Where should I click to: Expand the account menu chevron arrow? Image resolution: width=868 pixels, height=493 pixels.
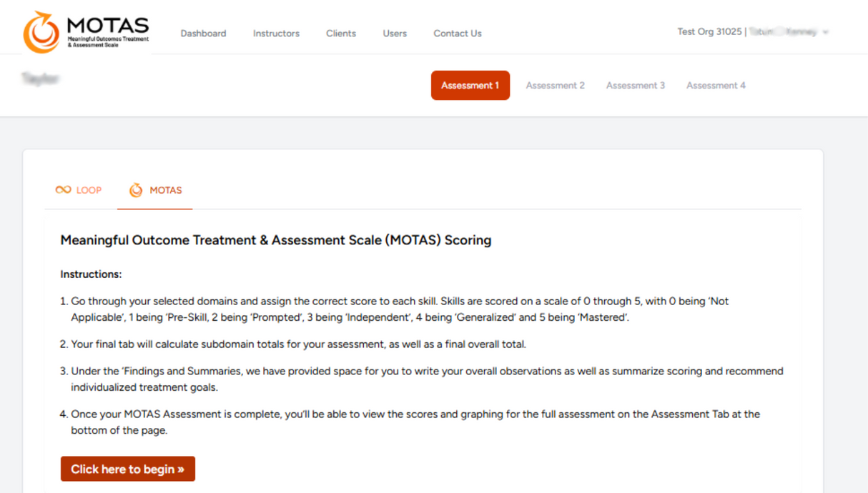[826, 32]
